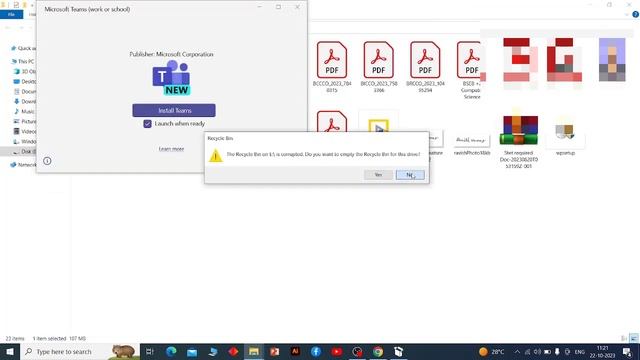Open Adobe Illustrator from the taskbar
This screenshot has width=640, height=360.
tap(295, 351)
